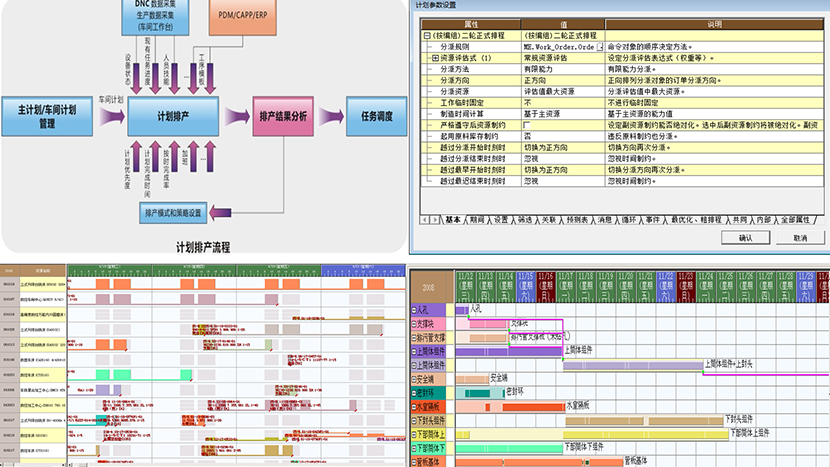Collapse the 水室隔板 row icon
Viewport: 830px width, 467px height.
tap(415, 407)
